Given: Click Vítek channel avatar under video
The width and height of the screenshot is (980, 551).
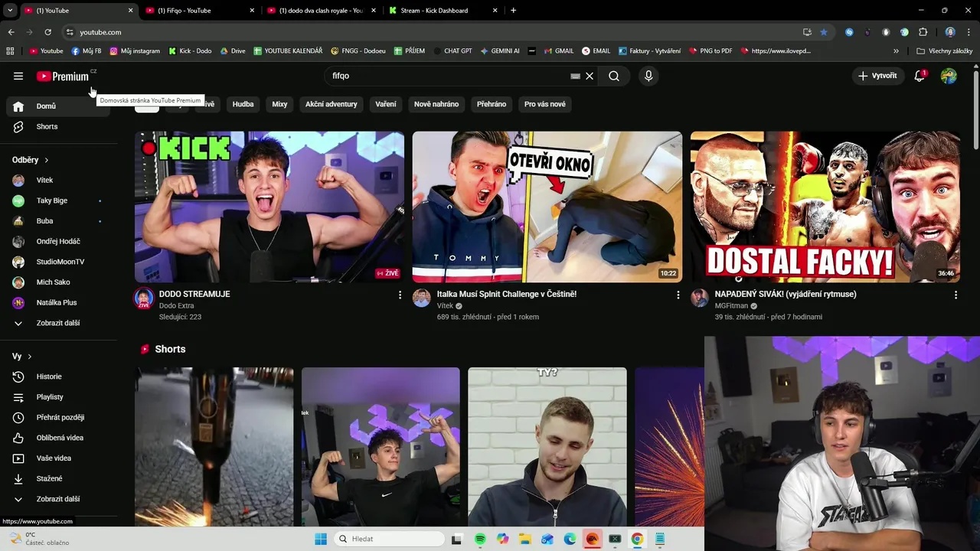Looking at the screenshot, I should (x=422, y=298).
